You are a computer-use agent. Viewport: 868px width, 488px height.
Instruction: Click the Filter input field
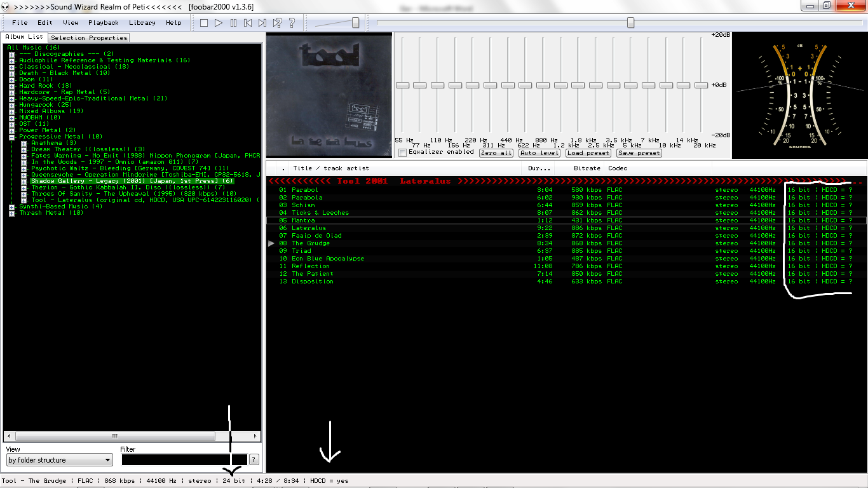click(x=184, y=459)
